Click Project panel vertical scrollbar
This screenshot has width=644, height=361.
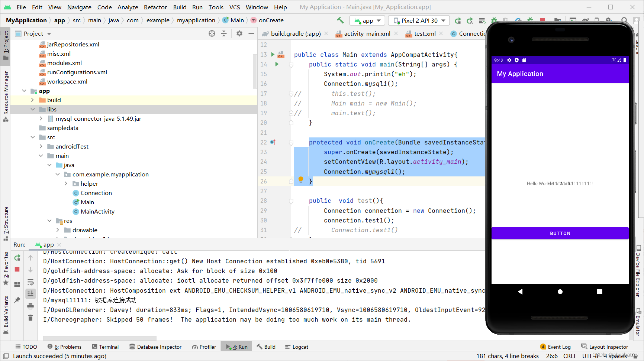pyautogui.click(x=255, y=71)
